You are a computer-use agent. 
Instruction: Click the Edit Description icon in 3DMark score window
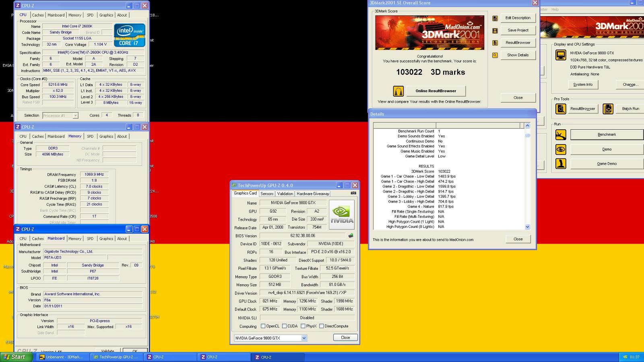(x=495, y=18)
